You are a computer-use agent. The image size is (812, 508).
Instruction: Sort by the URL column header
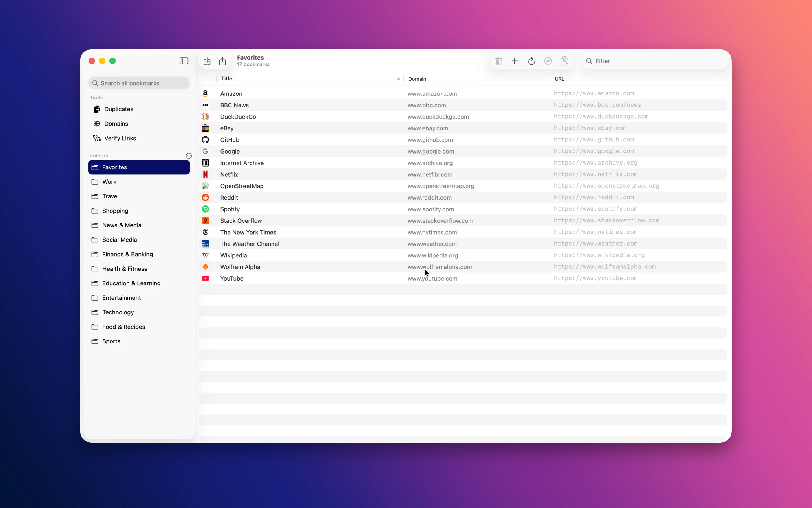(x=639, y=79)
